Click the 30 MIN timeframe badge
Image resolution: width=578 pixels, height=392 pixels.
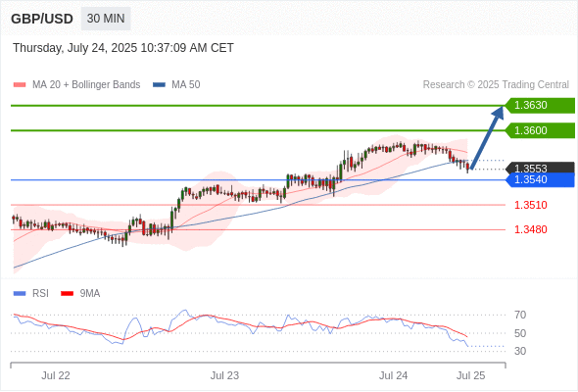106,19
